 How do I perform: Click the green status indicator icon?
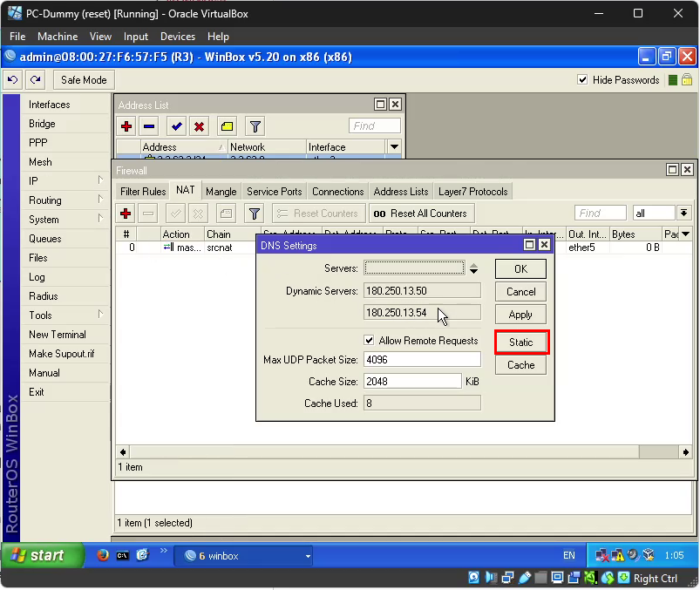point(673,80)
